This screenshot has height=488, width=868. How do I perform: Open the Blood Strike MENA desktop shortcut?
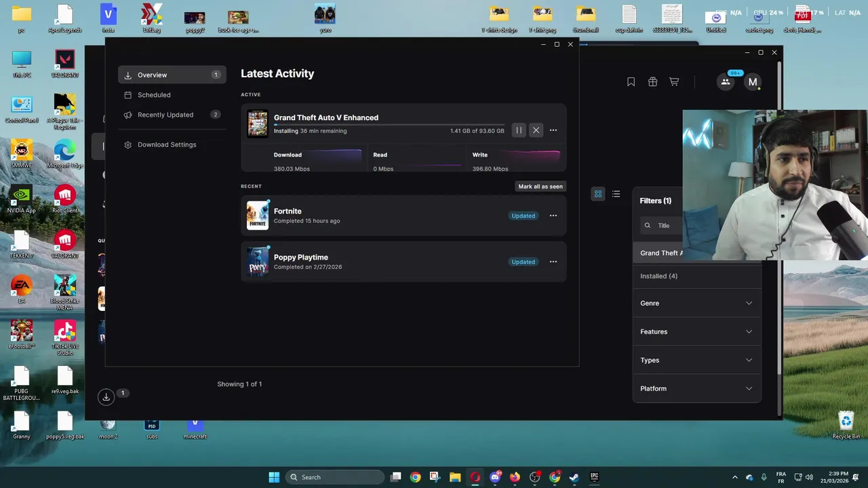click(65, 292)
